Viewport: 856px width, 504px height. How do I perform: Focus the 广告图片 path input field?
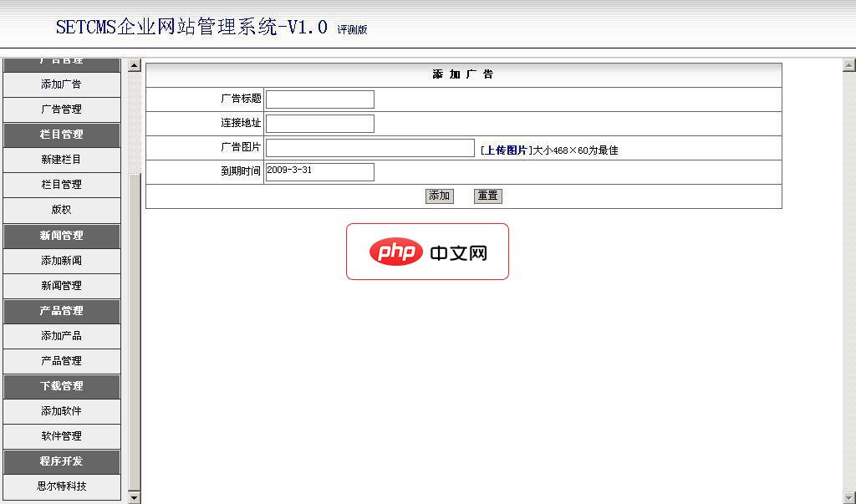(370, 148)
